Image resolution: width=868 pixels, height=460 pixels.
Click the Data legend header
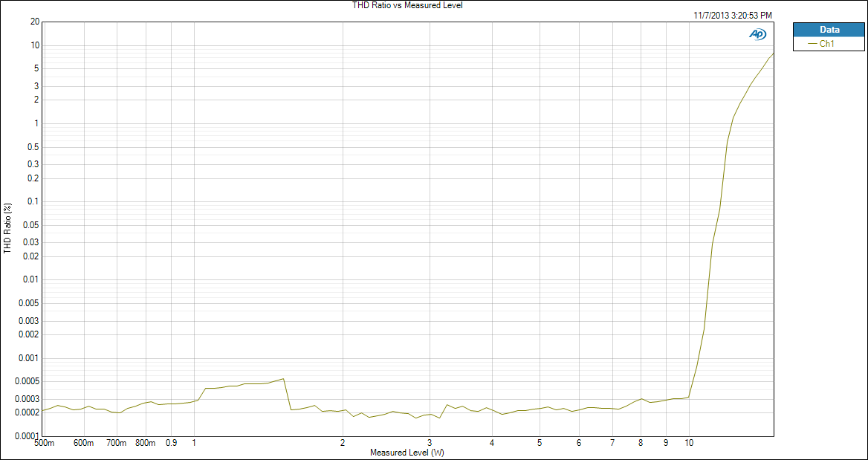click(829, 30)
